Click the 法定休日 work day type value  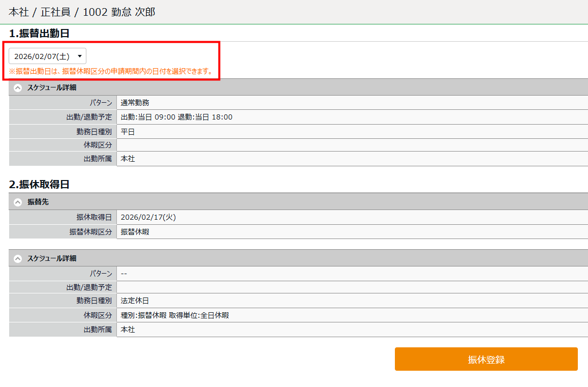[x=135, y=301]
